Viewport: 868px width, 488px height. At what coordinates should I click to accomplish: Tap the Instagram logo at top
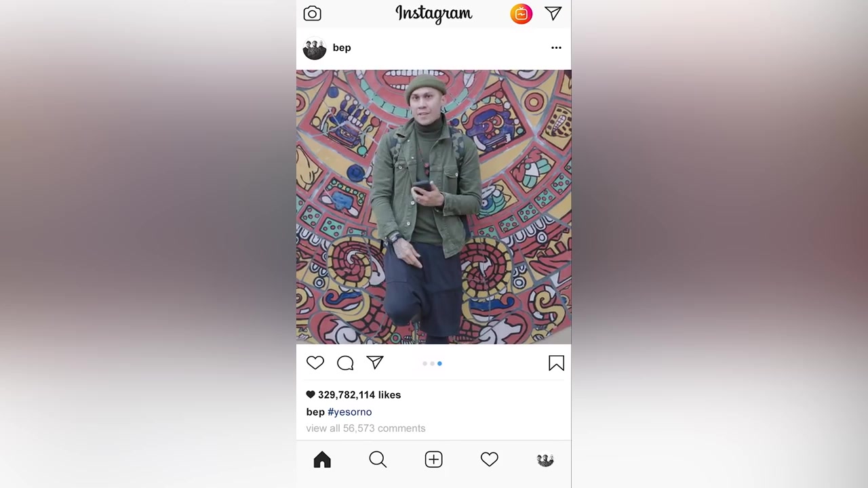point(434,14)
